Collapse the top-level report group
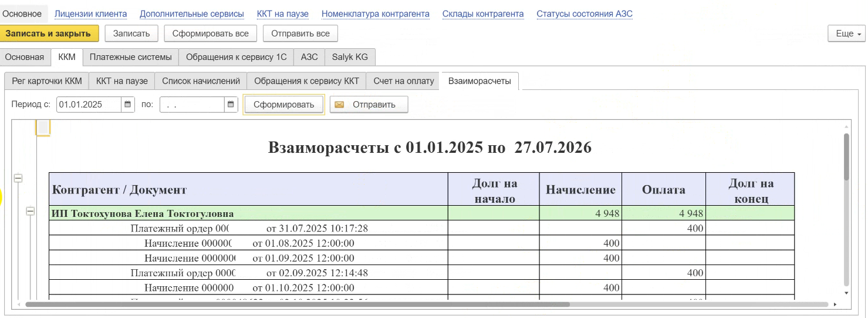The image size is (868, 318). coord(18,178)
